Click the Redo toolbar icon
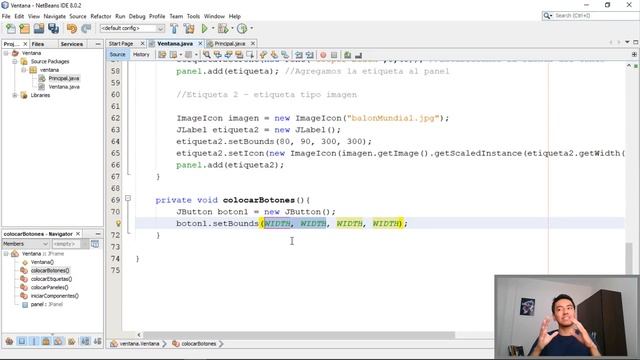This screenshot has width=640, height=360. click(x=86, y=28)
